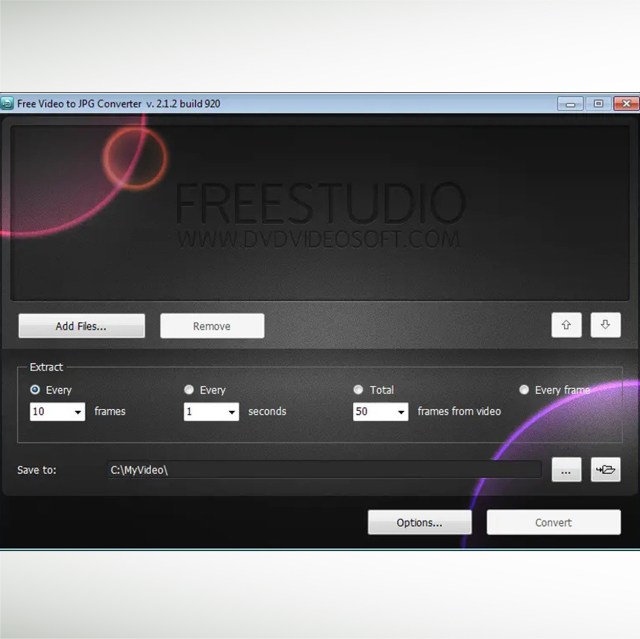Click the app icon in the title bar

(7, 103)
